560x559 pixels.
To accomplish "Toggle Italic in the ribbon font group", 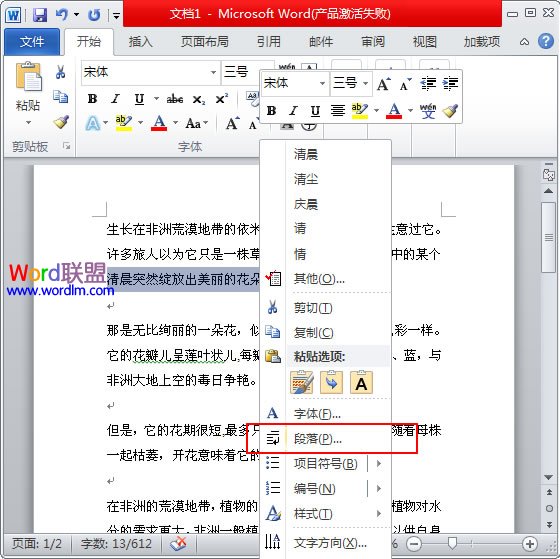I will 115,99.
